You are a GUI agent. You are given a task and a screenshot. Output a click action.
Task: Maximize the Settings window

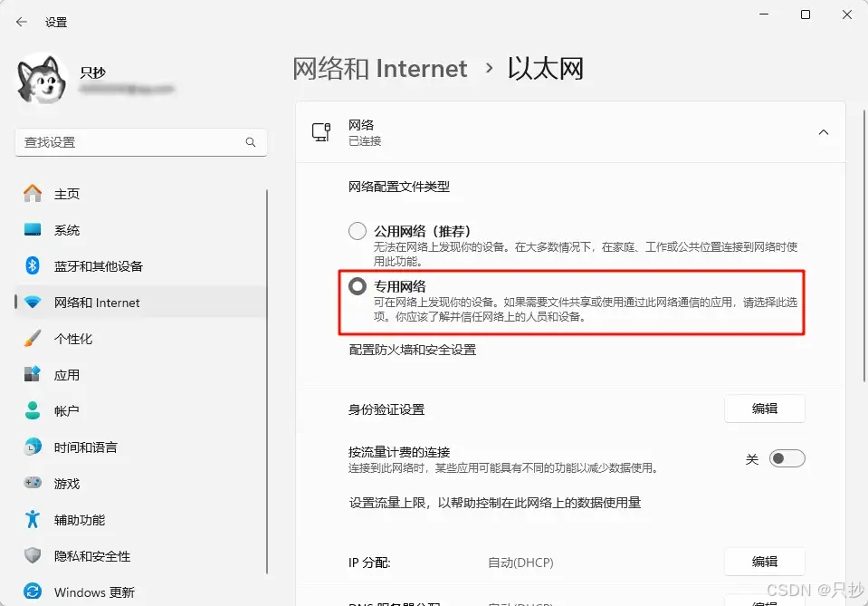[x=806, y=14]
